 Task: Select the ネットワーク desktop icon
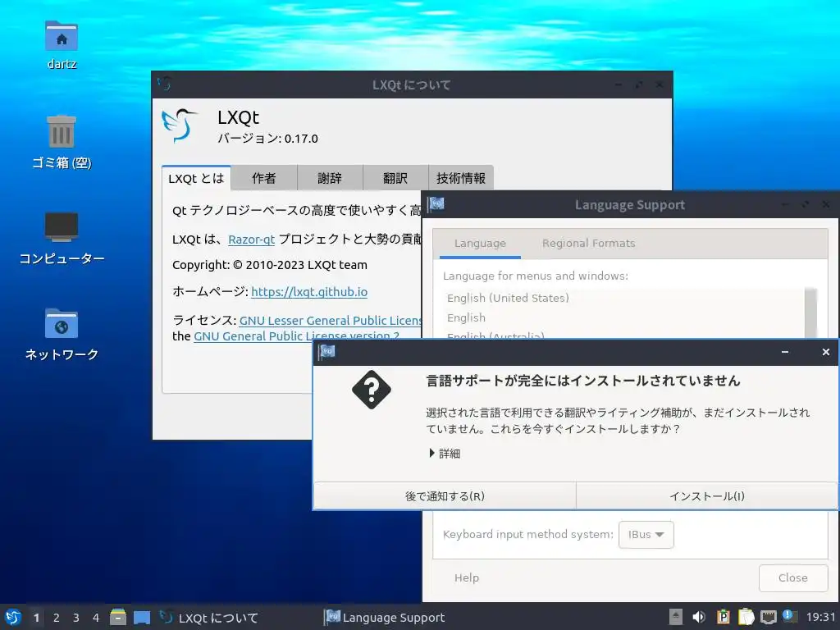(x=62, y=335)
